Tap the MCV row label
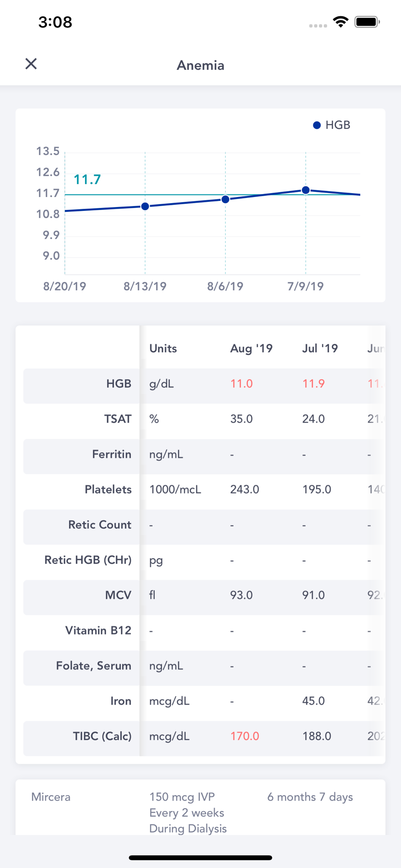Screen dimensions: 401x868 pos(118,595)
